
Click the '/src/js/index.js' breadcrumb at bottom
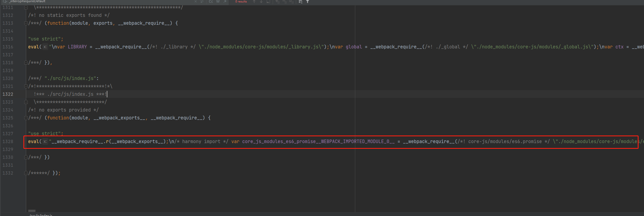pyautogui.click(x=41, y=215)
